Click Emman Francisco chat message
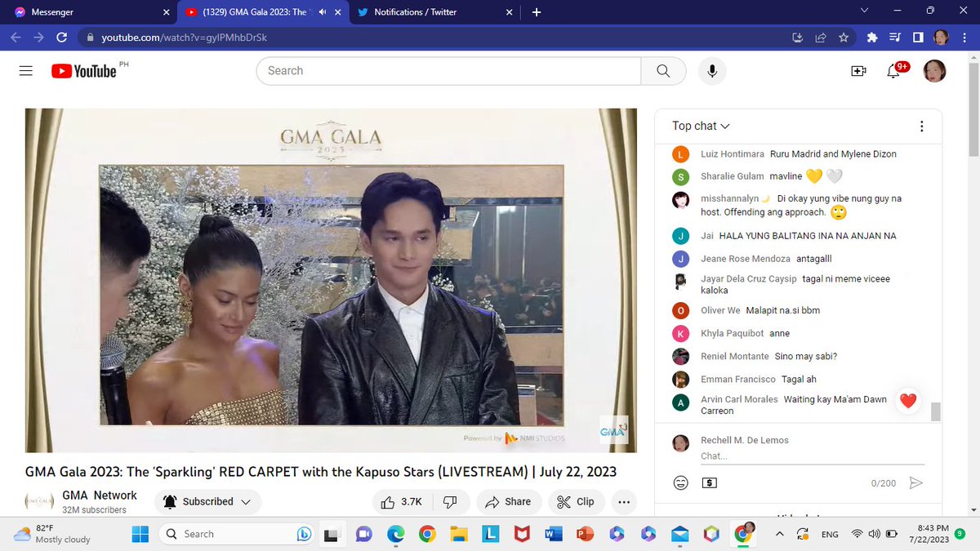This screenshot has height=551, width=980. pyautogui.click(x=800, y=379)
